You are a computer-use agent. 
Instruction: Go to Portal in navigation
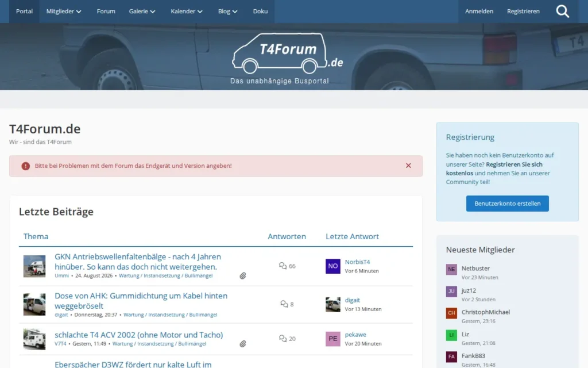24,11
